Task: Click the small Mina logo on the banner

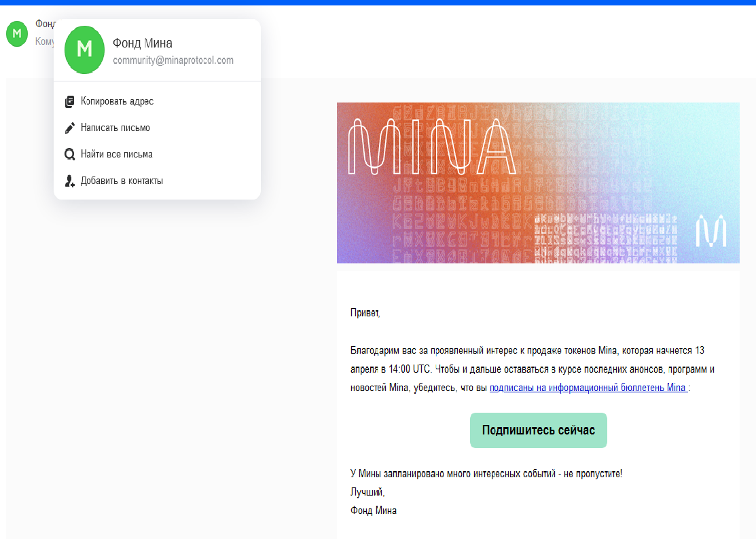Action: coord(711,231)
